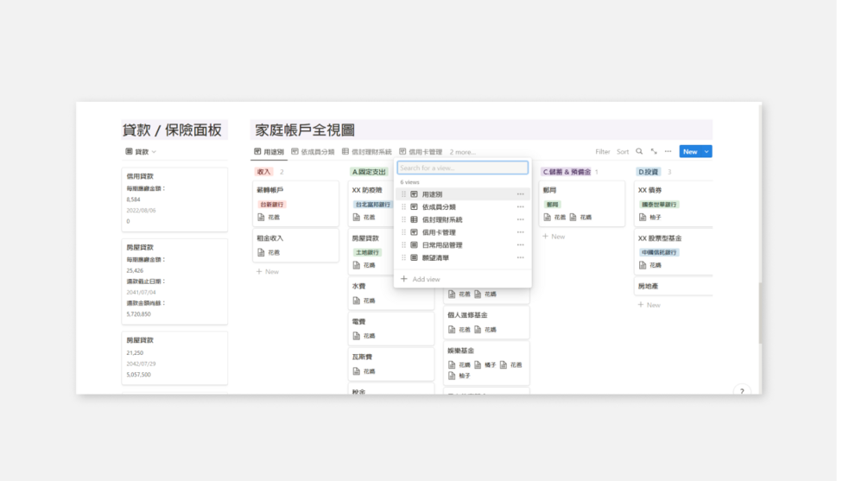This screenshot has width=868, height=481.
Task: Click Add view at dropdown bottom
Action: point(420,280)
